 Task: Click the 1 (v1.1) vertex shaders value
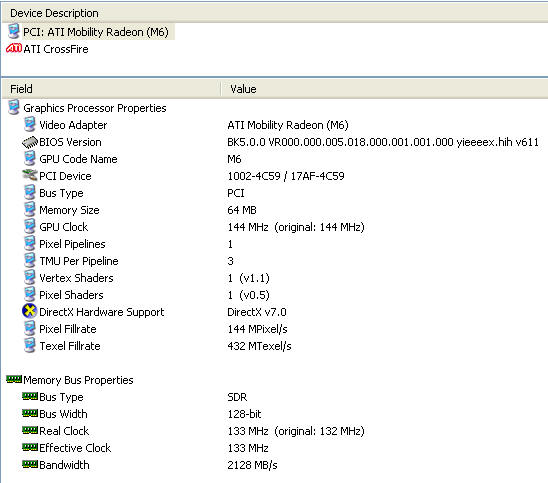248,278
